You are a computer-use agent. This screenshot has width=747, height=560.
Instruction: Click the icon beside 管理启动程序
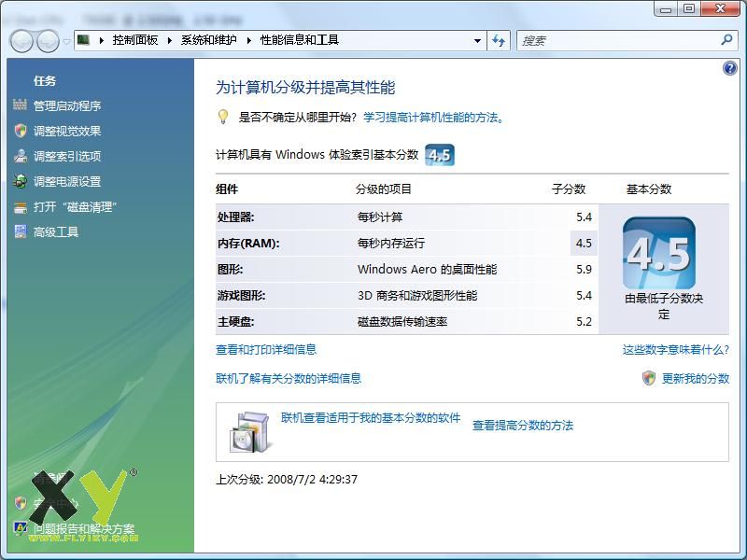click(x=21, y=105)
